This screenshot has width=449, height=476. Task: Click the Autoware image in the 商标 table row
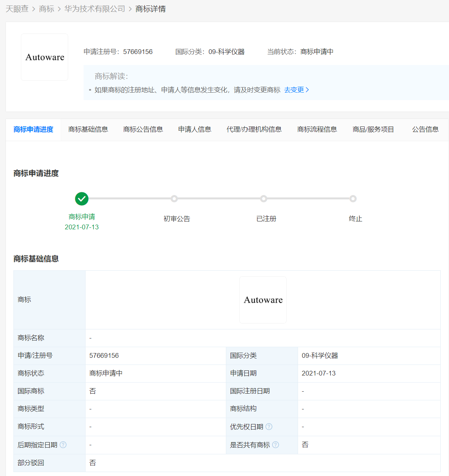[x=263, y=299]
